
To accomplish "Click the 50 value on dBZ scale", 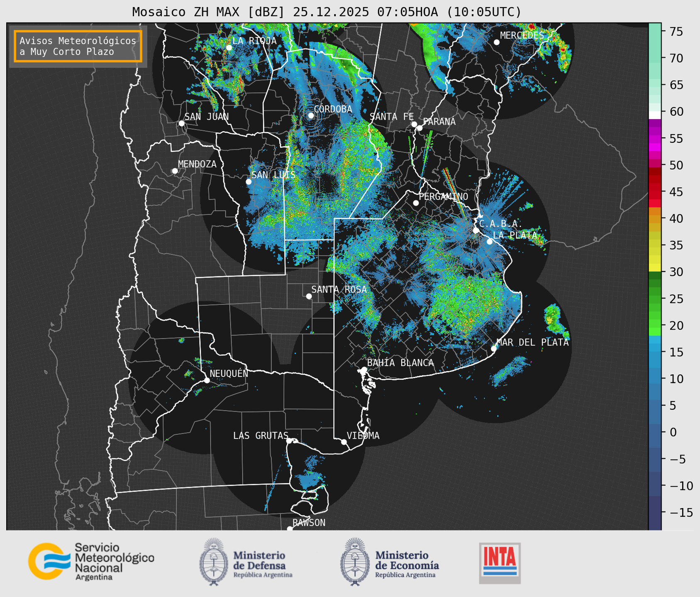I will 676,165.
